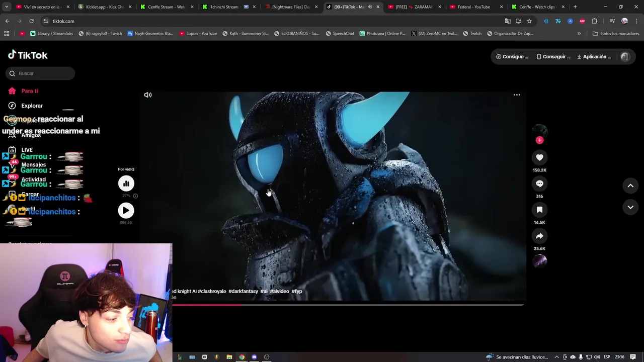This screenshot has width=644, height=362.
Task: Switch to the 1chinchi Stream tab
Action: pos(228,7)
